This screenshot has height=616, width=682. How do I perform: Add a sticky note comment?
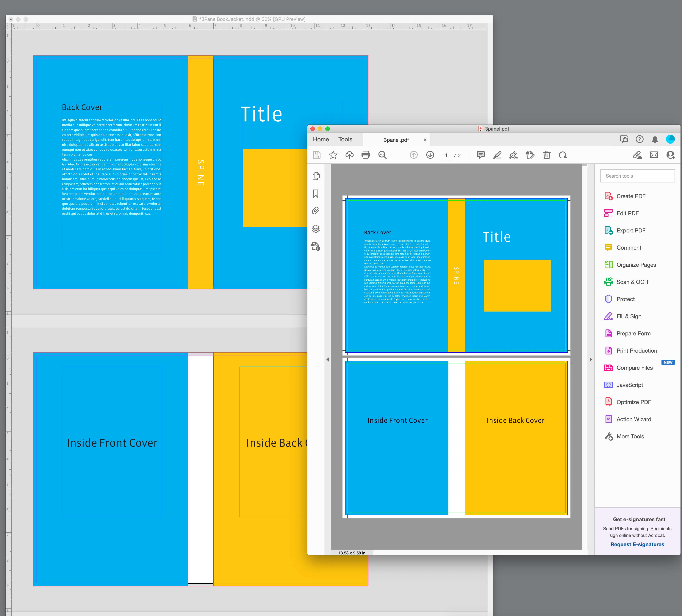480,155
